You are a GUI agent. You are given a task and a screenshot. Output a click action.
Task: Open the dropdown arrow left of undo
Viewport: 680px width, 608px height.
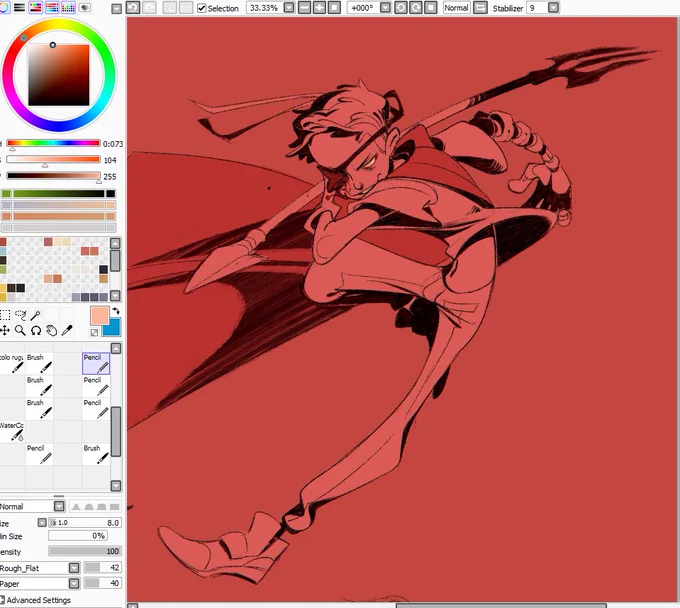(x=116, y=9)
